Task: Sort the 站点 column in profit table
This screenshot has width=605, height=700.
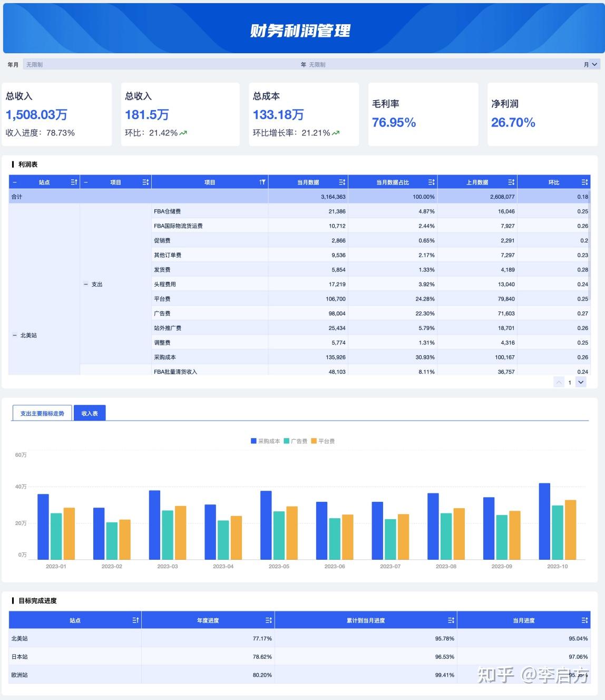Action: (74, 182)
